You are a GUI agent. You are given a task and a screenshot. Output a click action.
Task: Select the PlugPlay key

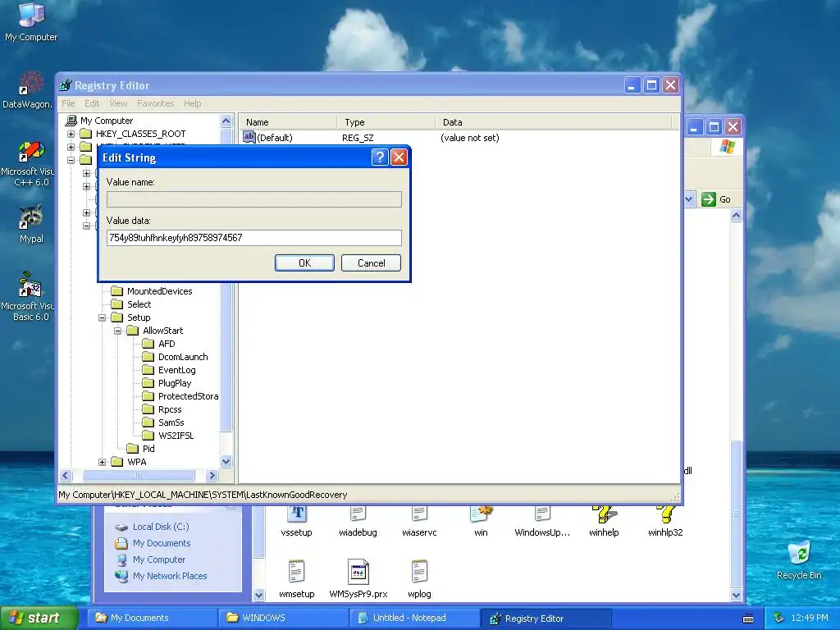pyautogui.click(x=175, y=383)
